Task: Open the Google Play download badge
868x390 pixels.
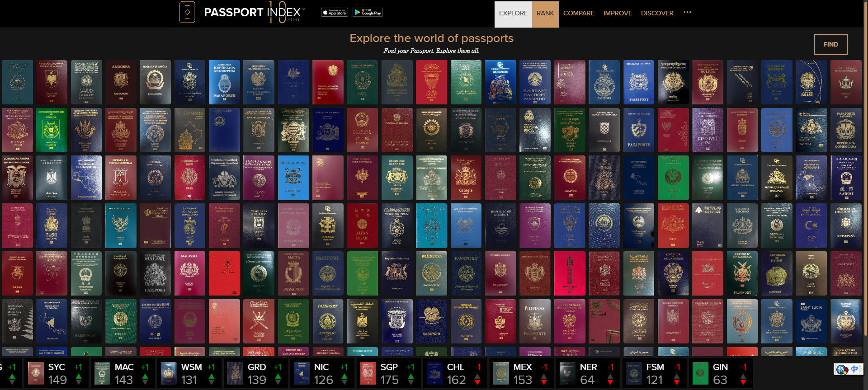Action: pyautogui.click(x=368, y=13)
